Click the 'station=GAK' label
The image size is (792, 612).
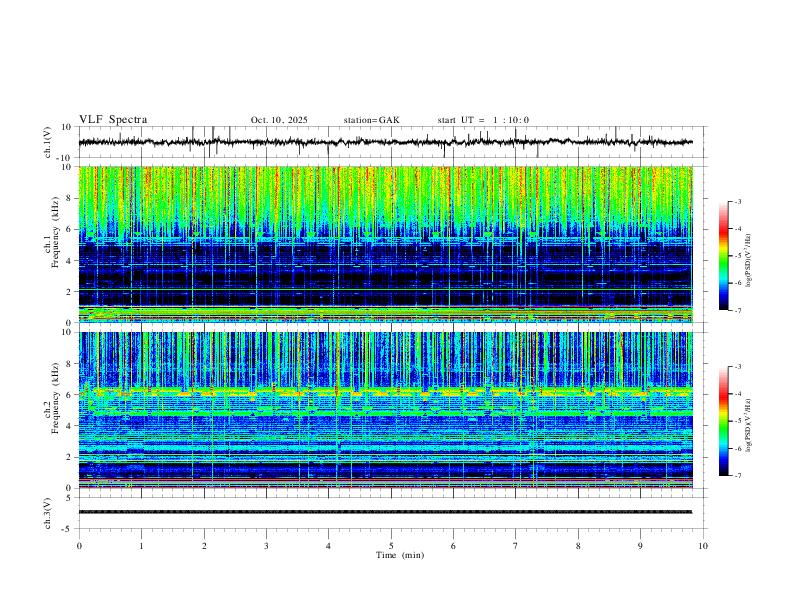371,120
